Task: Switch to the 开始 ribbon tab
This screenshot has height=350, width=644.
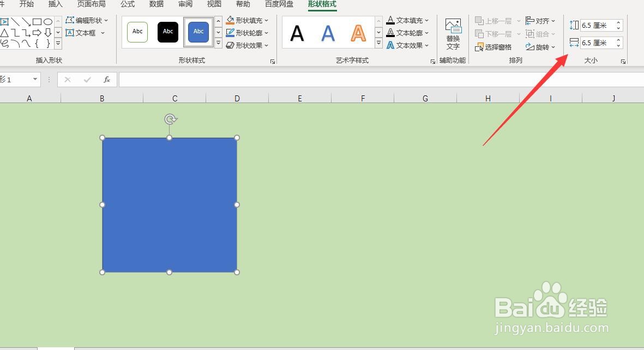Action: (x=26, y=4)
